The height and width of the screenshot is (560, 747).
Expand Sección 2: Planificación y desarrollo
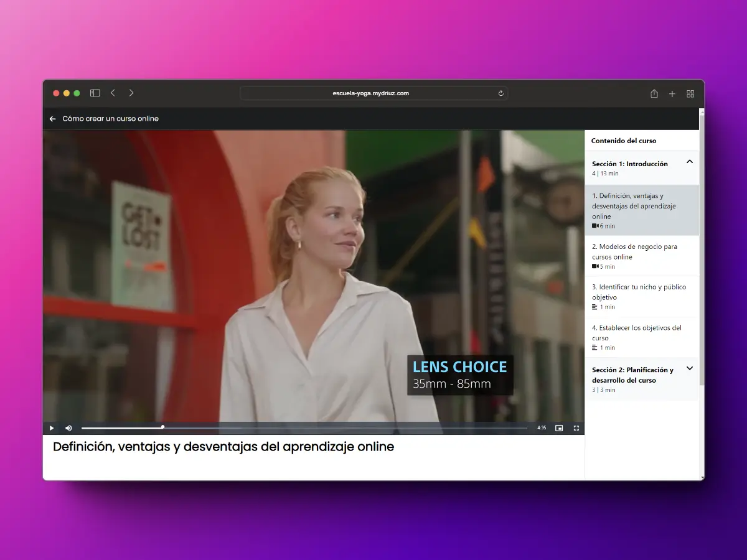(x=689, y=368)
